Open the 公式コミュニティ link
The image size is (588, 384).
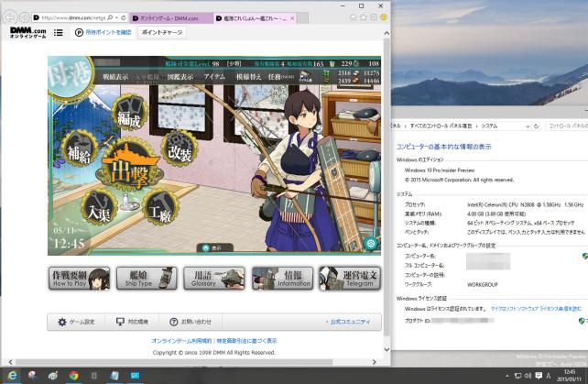[x=348, y=322]
